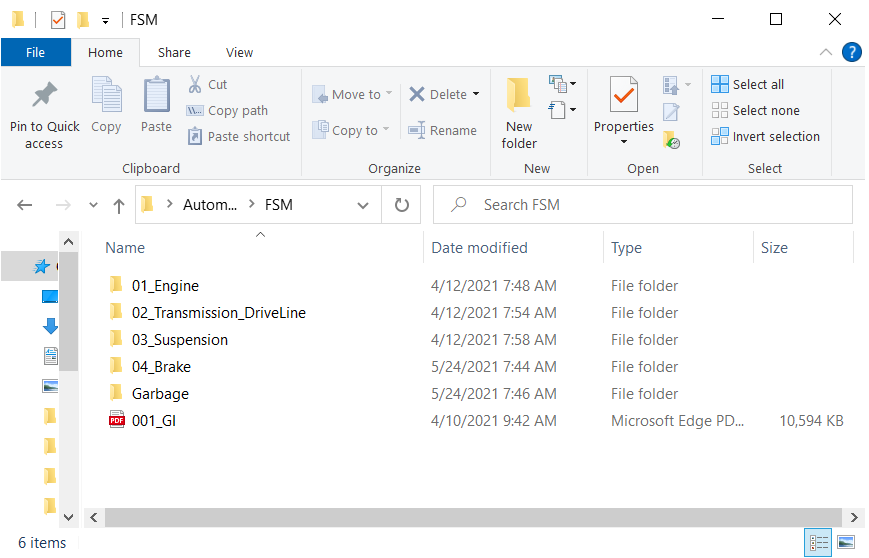Refresh the FSM folder view
Screen dimensions: 869x558
pos(402,205)
